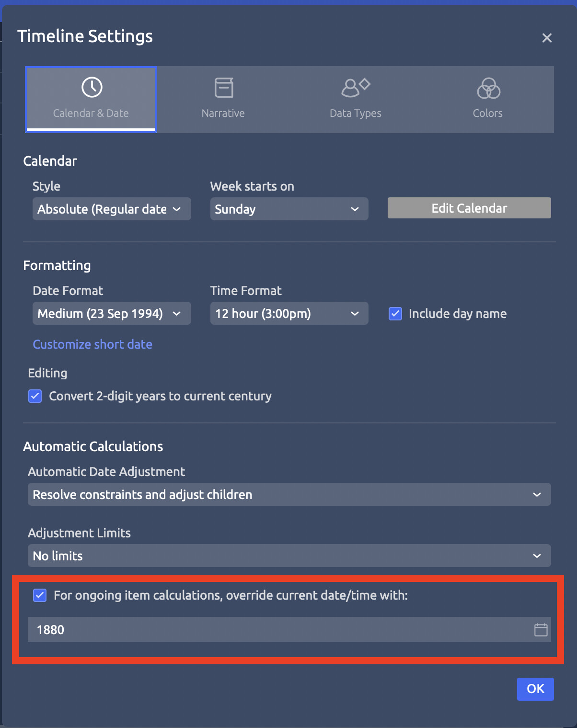Image resolution: width=577 pixels, height=728 pixels.
Task: Click into the override date field showing 1880
Action: tap(280, 630)
